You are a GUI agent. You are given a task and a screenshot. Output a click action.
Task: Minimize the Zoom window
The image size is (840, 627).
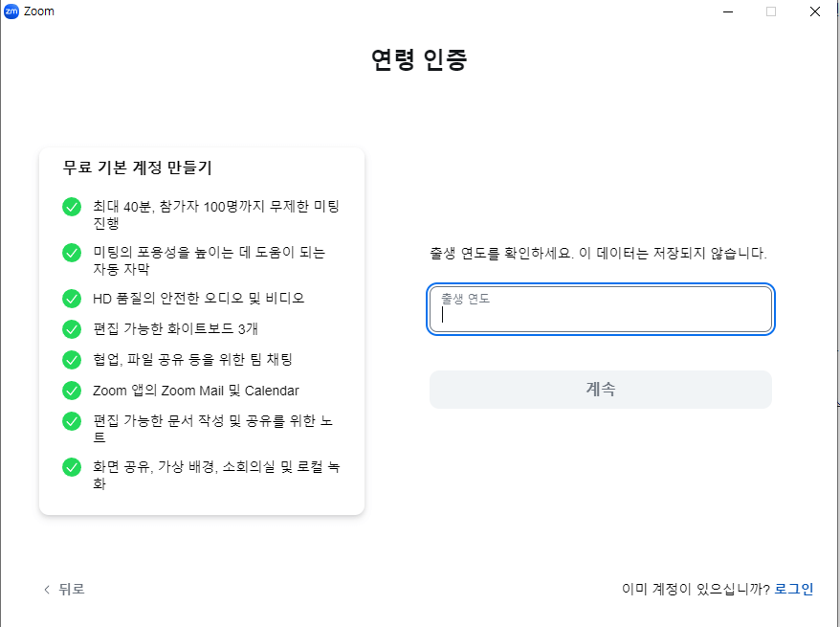pyautogui.click(x=727, y=11)
